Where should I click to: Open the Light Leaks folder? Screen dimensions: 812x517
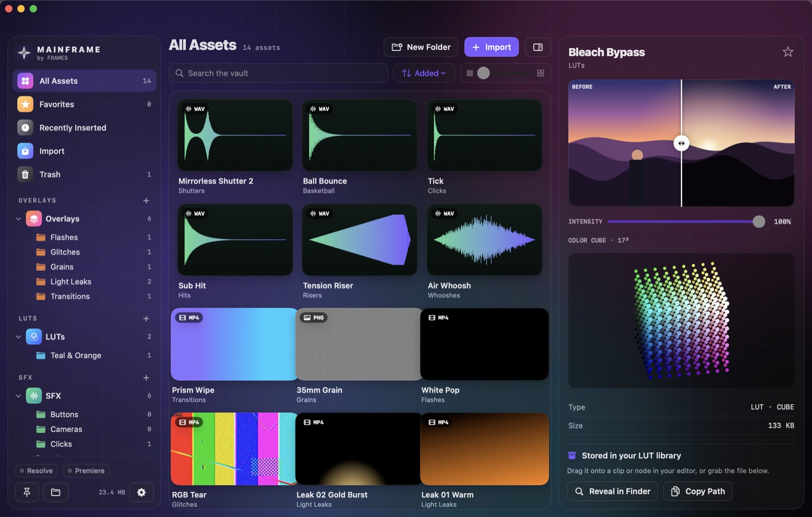click(x=93, y=281)
